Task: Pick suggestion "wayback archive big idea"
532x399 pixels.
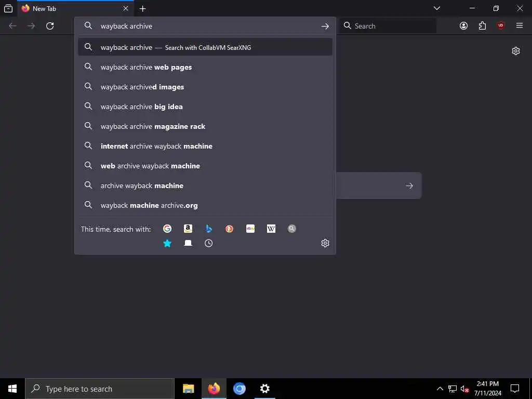Action: coord(205,107)
